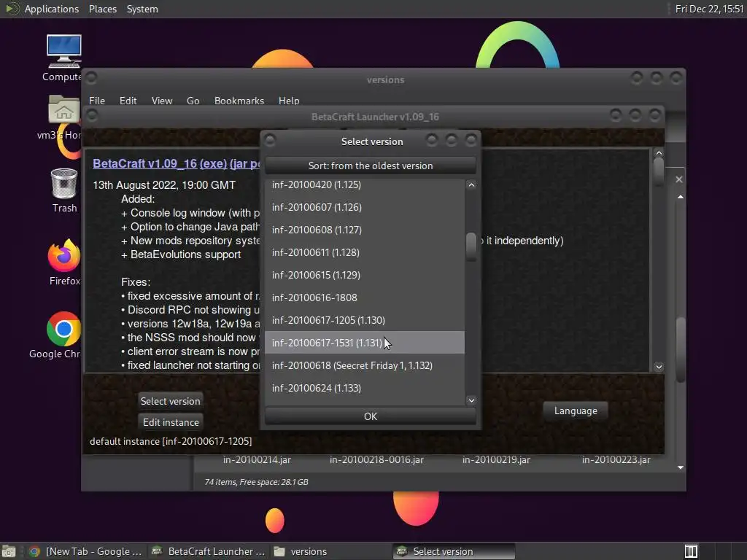This screenshot has width=747, height=560.
Task: Click version list scroll down arrow
Action: tap(471, 400)
